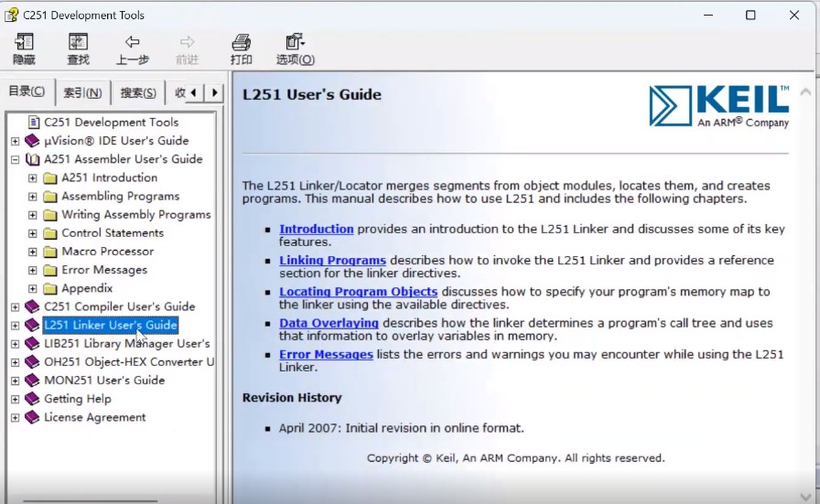This screenshot has height=504, width=820.
Task: Expand the L251 Linker User's Guide node
Action: (16, 326)
